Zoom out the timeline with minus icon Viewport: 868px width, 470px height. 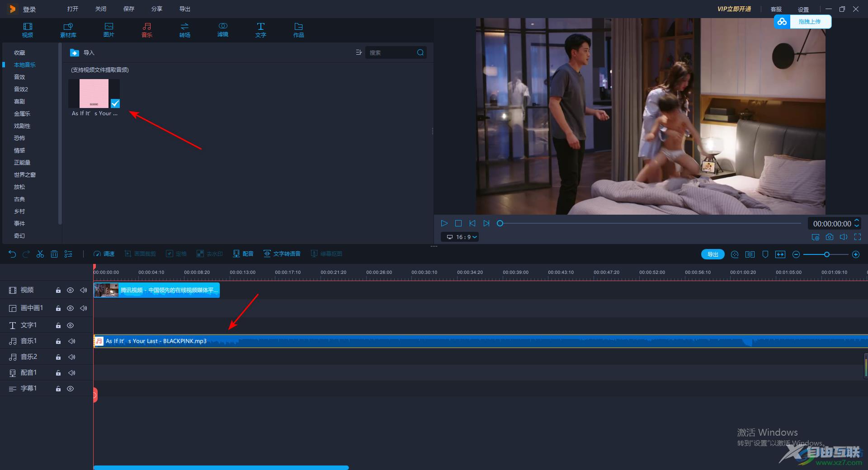click(796, 254)
